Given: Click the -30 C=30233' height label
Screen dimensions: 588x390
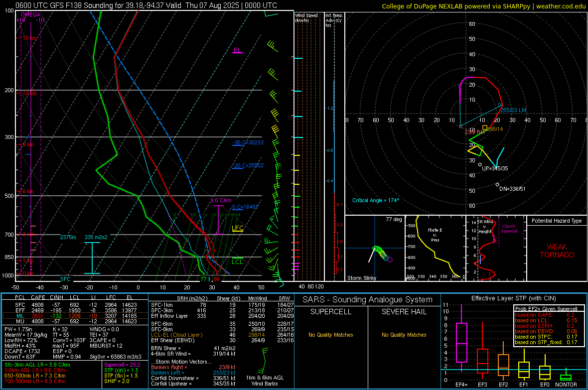Looking at the screenshot, I should click(248, 142).
